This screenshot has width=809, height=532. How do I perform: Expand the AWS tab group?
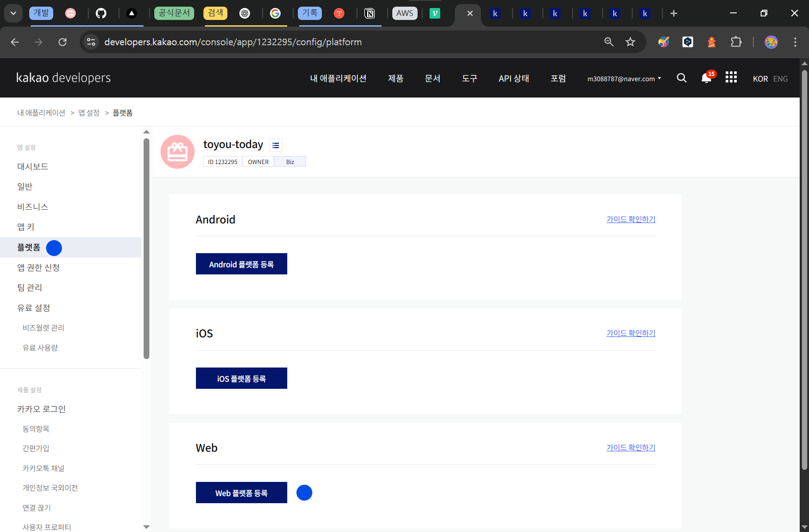(x=405, y=13)
